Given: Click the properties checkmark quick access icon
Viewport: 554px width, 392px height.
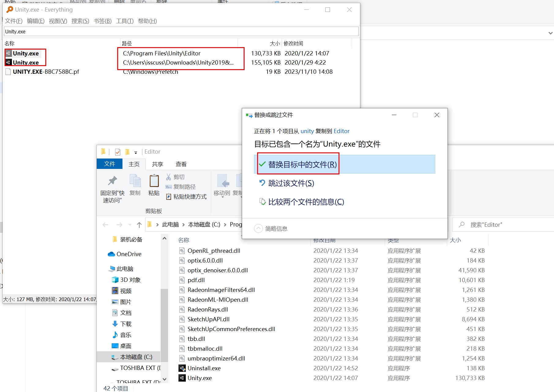Looking at the screenshot, I should [118, 152].
